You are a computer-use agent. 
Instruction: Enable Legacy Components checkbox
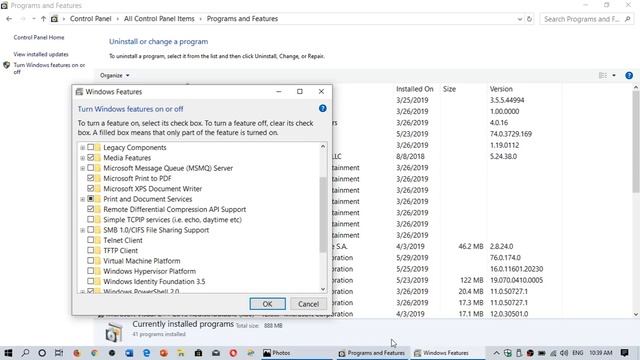[91, 147]
